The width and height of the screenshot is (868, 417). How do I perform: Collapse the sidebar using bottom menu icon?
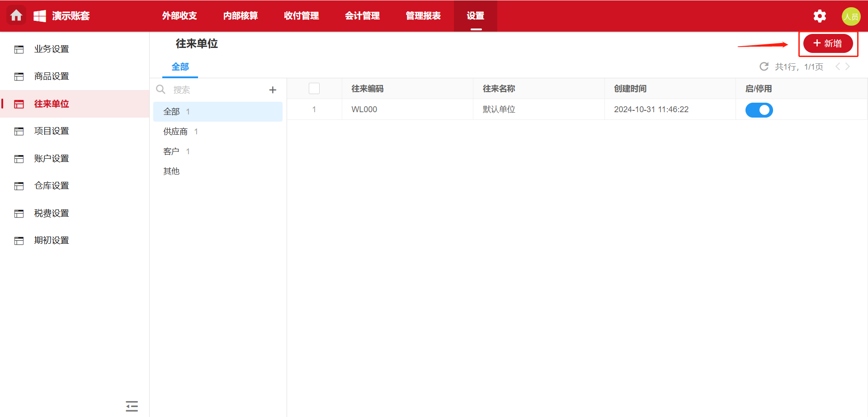pyautogui.click(x=132, y=406)
